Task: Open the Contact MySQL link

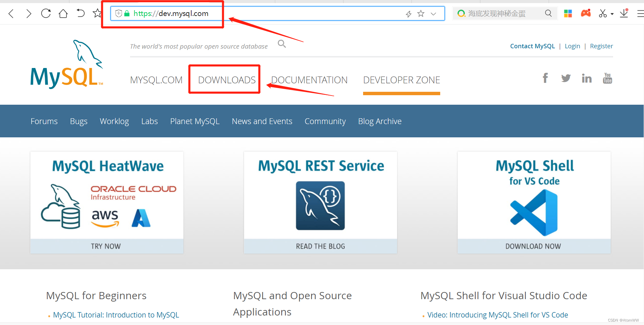Action: pyautogui.click(x=532, y=46)
